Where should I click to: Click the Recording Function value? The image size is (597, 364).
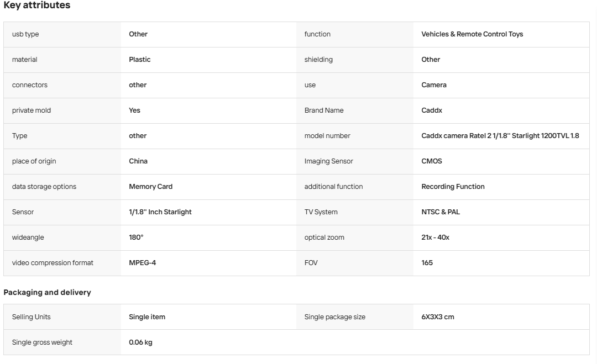click(x=453, y=187)
